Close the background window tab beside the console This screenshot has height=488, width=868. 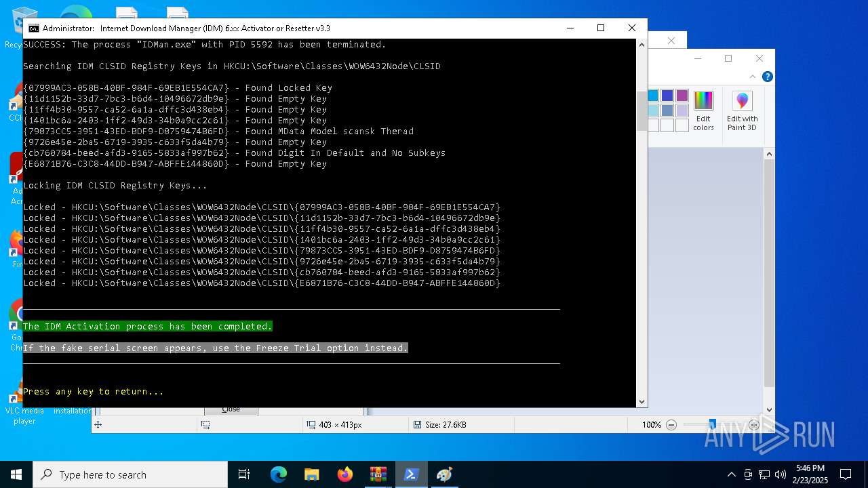(x=671, y=41)
